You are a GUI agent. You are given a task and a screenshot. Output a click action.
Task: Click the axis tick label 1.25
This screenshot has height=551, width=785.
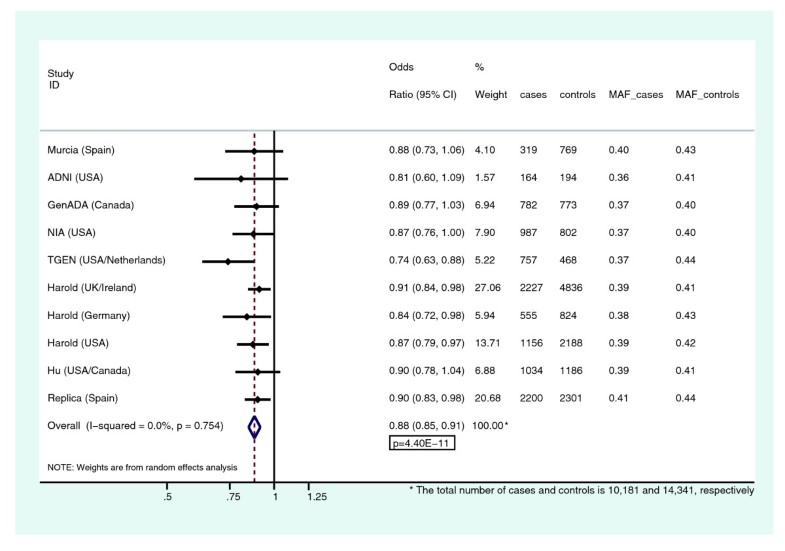point(317,497)
